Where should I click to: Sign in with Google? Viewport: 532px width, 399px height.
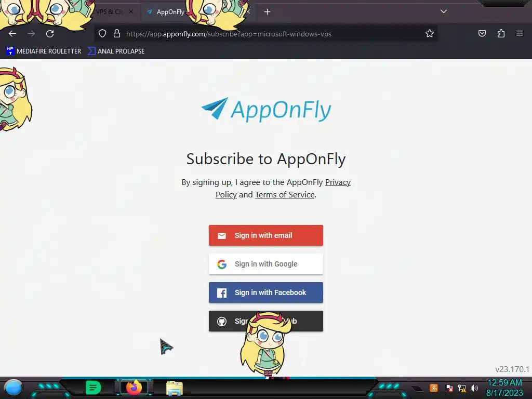coord(266,264)
